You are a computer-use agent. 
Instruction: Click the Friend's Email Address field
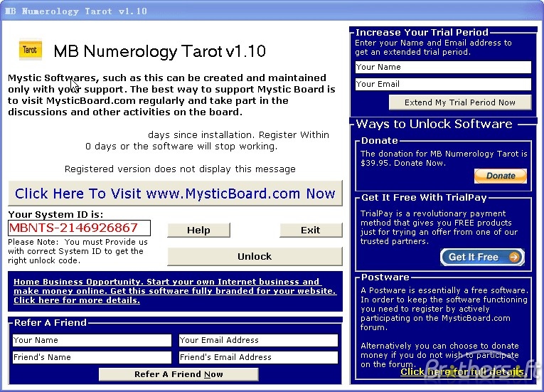point(257,357)
